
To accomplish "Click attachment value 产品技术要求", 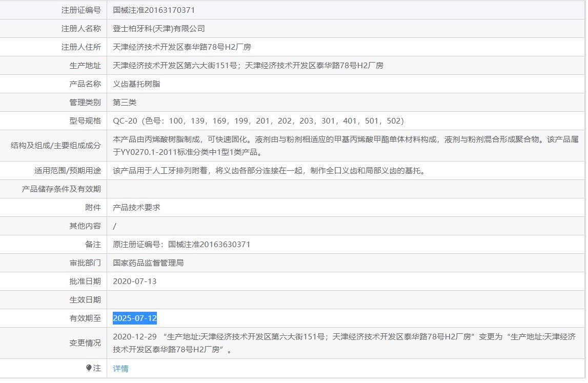I will [136, 208].
